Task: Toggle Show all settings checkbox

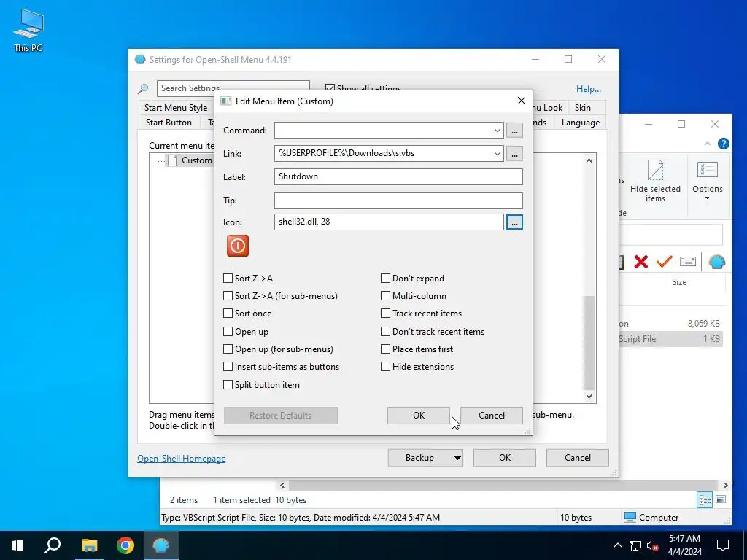Action: (330, 88)
